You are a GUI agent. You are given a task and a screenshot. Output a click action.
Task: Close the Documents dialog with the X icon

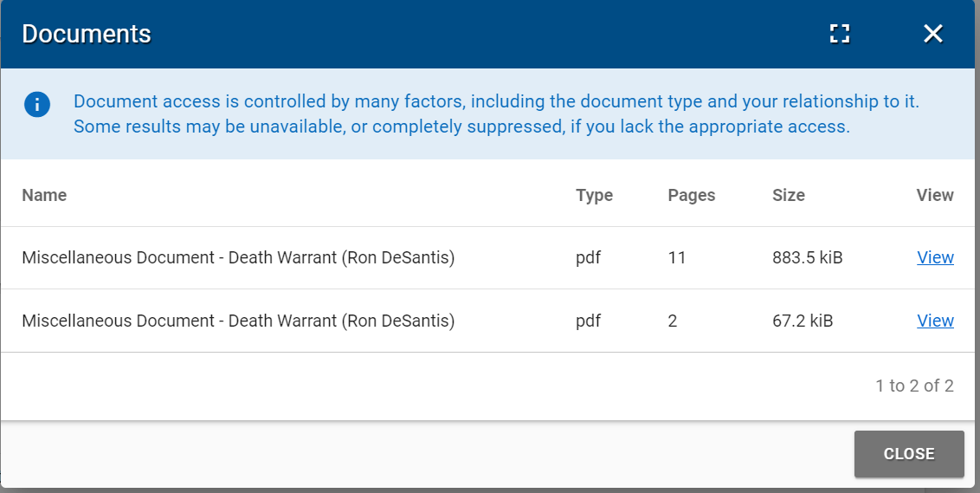932,34
